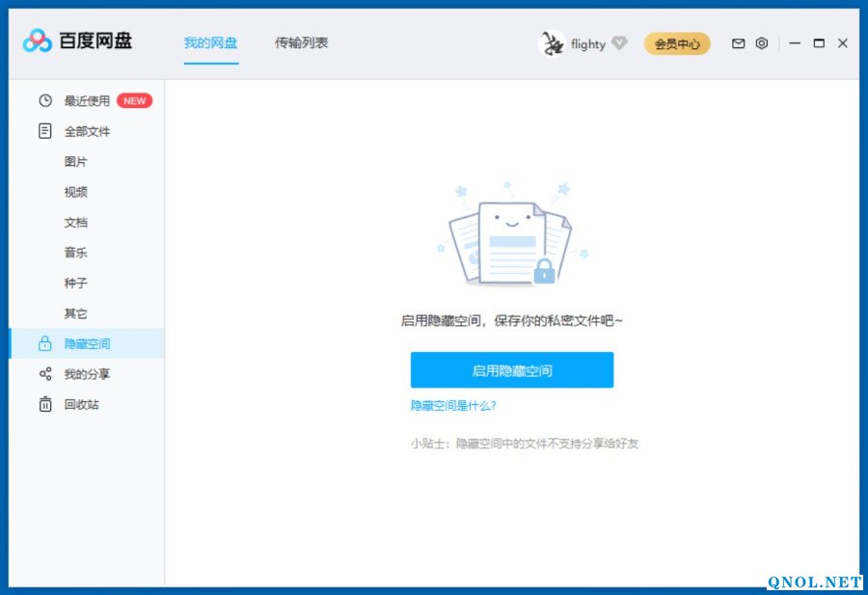Viewport: 868px width, 595px height.
Task: Open 隐藏空间 via the lock icon
Action: pos(44,343)
